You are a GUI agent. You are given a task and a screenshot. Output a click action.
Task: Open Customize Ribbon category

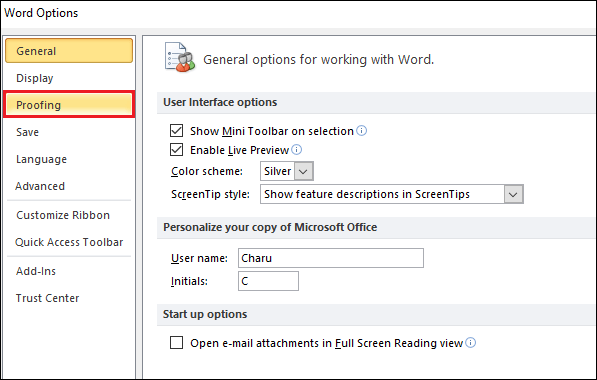click(69, 215)
